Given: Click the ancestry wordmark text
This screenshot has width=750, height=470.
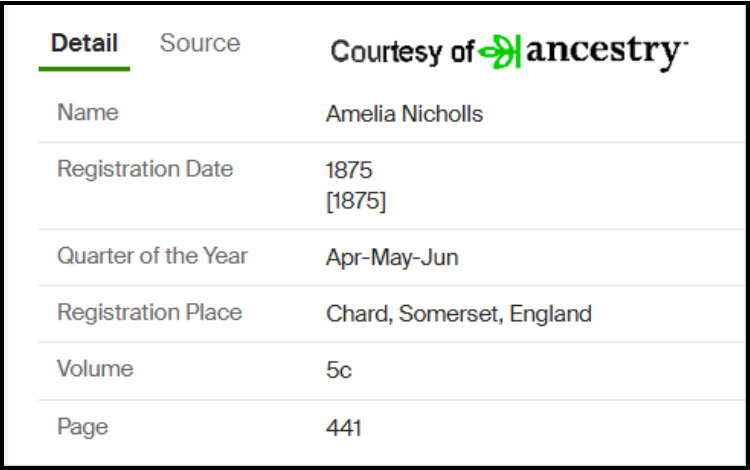Looking at the screenshot, I should click(604, 53).
